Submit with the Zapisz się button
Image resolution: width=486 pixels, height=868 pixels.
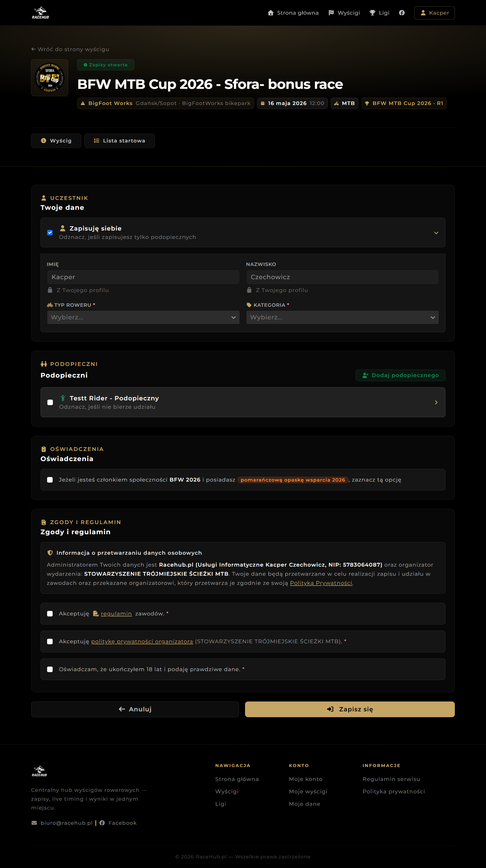point(350,709)
